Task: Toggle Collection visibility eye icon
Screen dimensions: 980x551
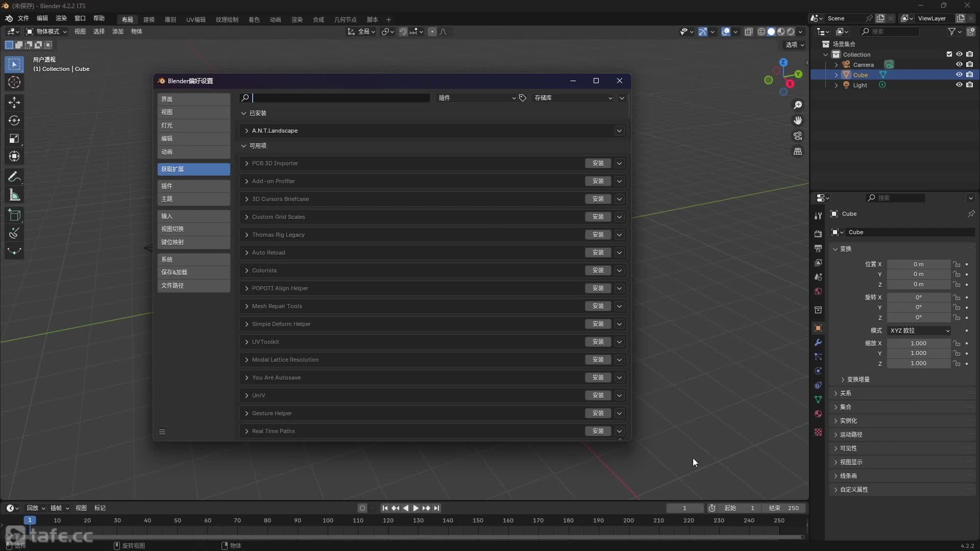Action: [x=959, y=54]
